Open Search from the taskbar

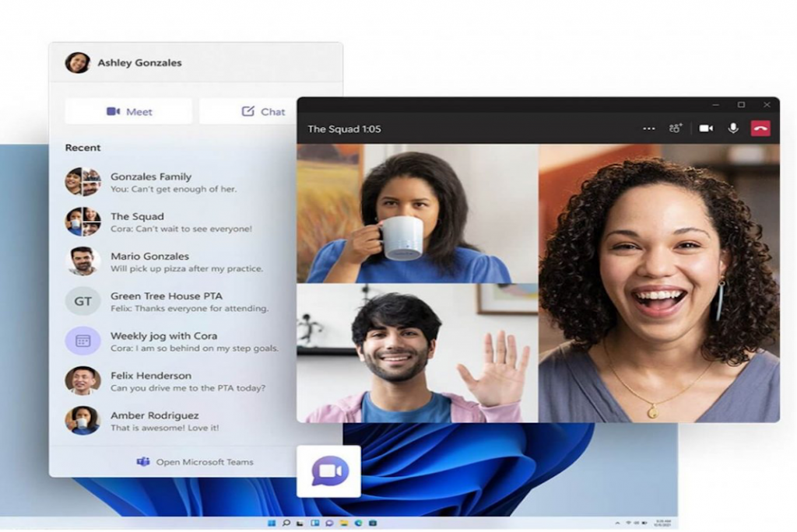286,523
